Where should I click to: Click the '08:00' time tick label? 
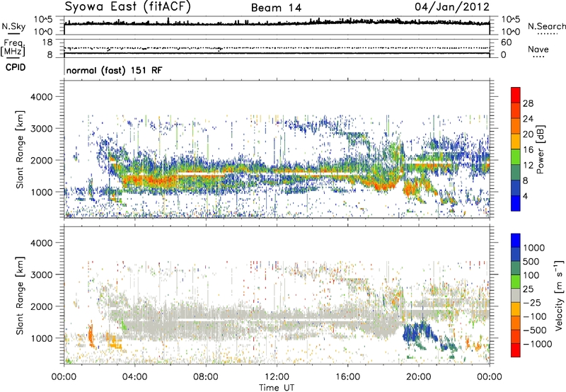205,377
